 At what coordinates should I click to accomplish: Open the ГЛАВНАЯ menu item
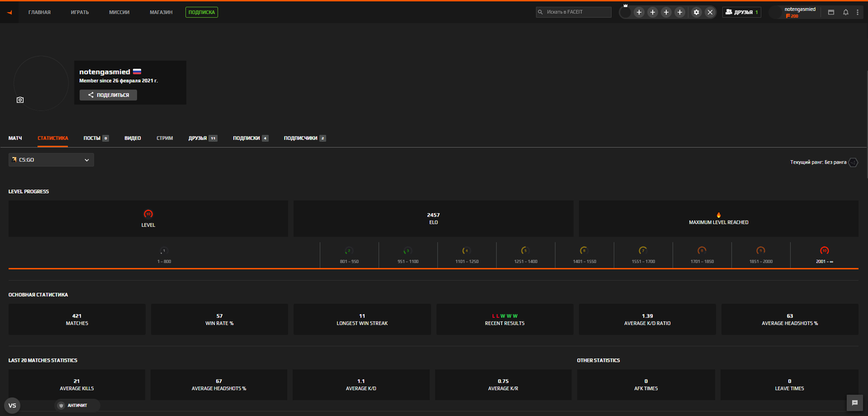point(39,12)
